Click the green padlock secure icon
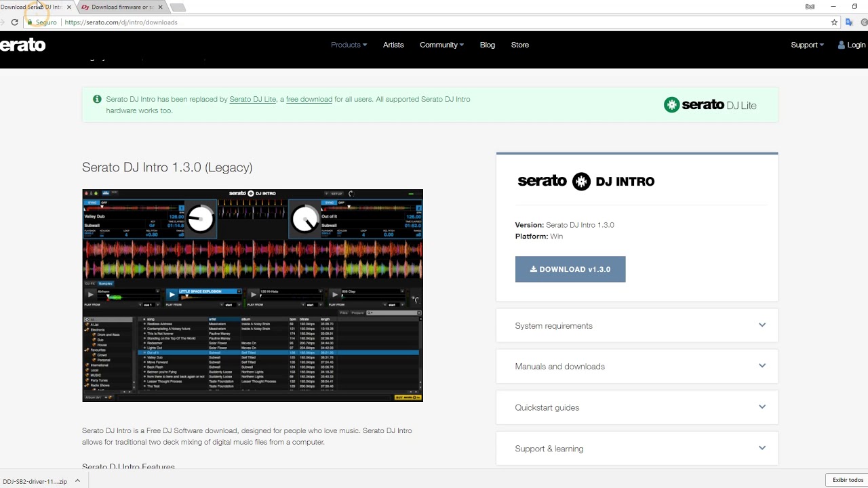Screen dimensions: 868x488 [x=29, y=22]
